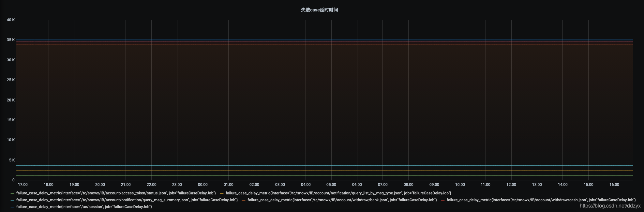The width and height of the screenshot is (644, 212).
Task: Click the 15 K y-axis label
Action: point(11,120)
